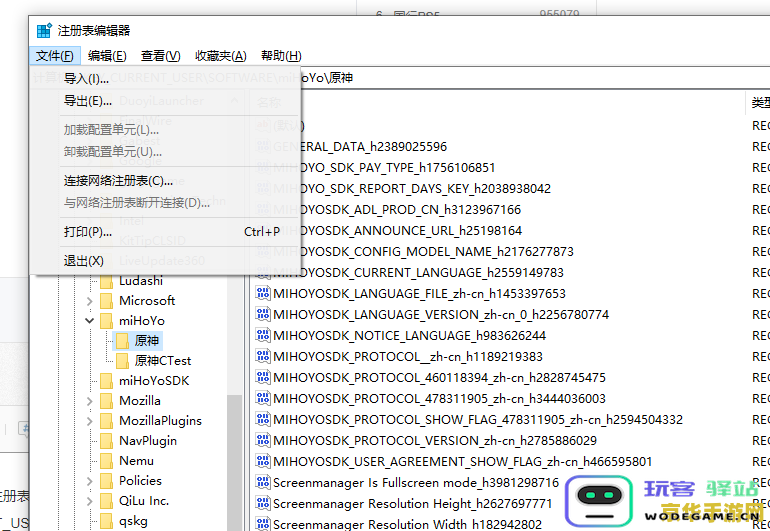Viewport: 770px width, 531px height.
Task: Click the qskg folder icon
Action: pyautogui.click(x=107, y=521)
